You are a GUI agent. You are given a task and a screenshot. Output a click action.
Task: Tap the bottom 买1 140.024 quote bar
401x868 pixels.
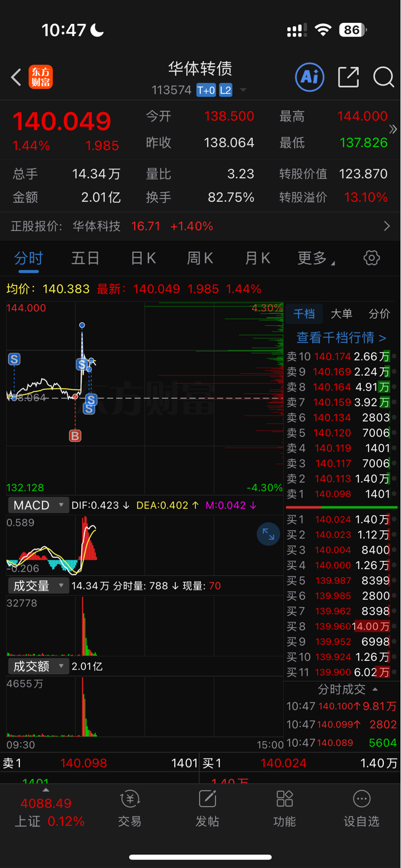click(x=300, y=763)
